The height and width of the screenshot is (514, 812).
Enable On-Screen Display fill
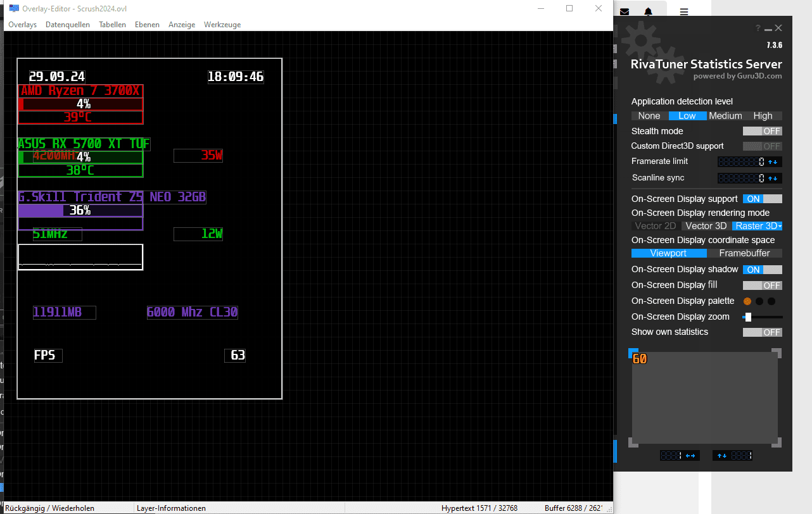[763, 285]
